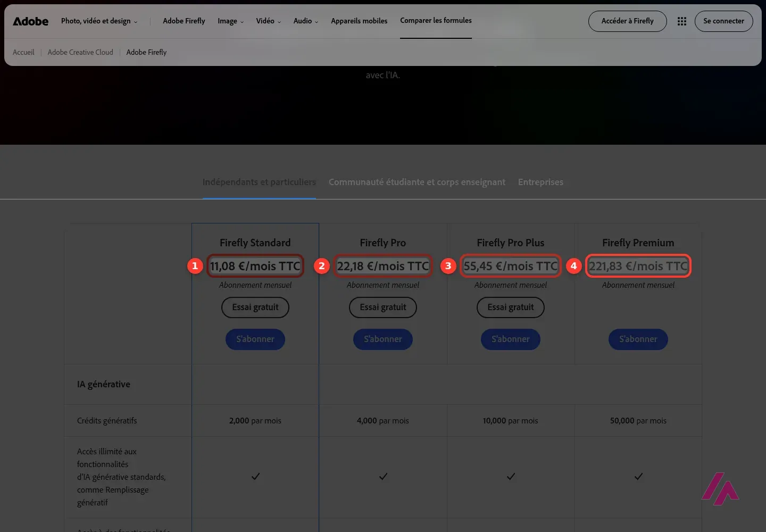Select Indépendants et particuliers tab
Viewport: 766px width, 532px height.
point(259,182)
